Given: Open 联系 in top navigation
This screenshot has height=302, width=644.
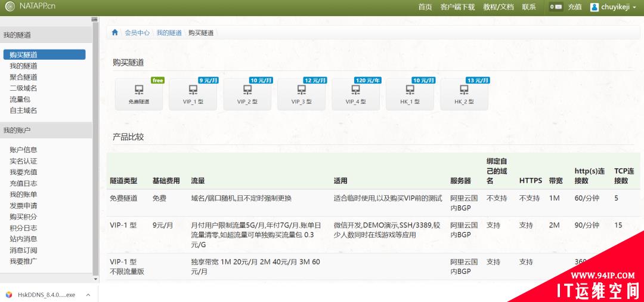Looking at the screenshot, I should [529, 7].
